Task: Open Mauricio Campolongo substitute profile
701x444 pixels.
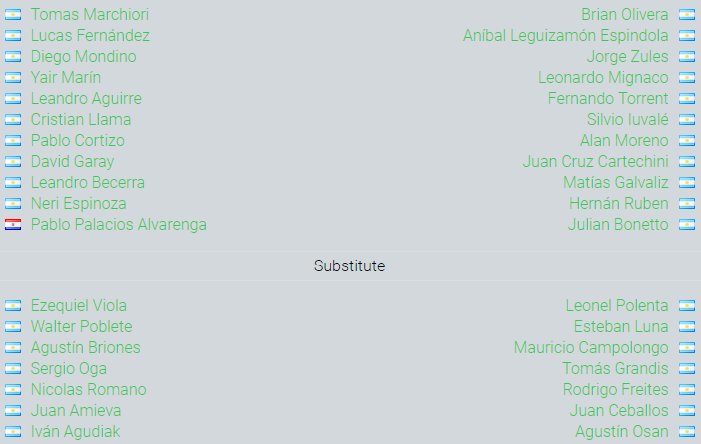Action: [591, 347]
